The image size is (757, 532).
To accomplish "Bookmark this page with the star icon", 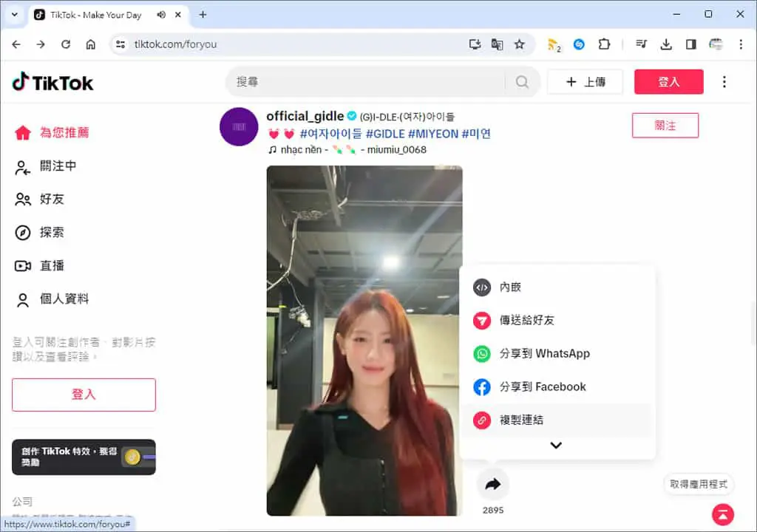I will [x=519, y=44].
